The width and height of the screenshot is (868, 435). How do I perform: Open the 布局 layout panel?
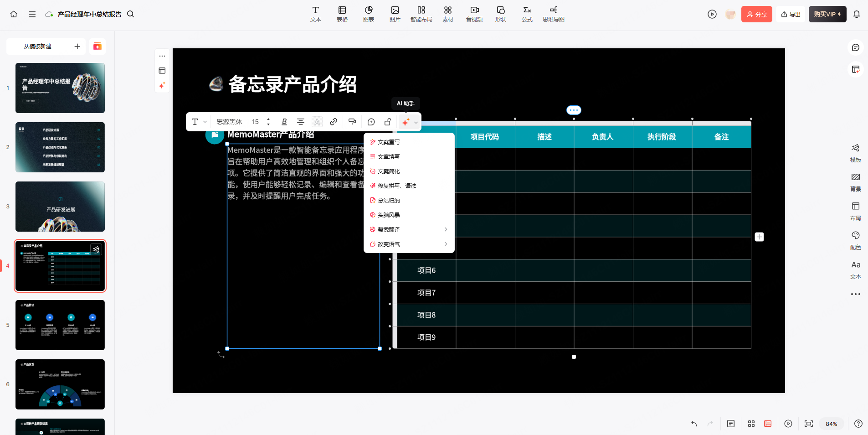coord(856,212)
